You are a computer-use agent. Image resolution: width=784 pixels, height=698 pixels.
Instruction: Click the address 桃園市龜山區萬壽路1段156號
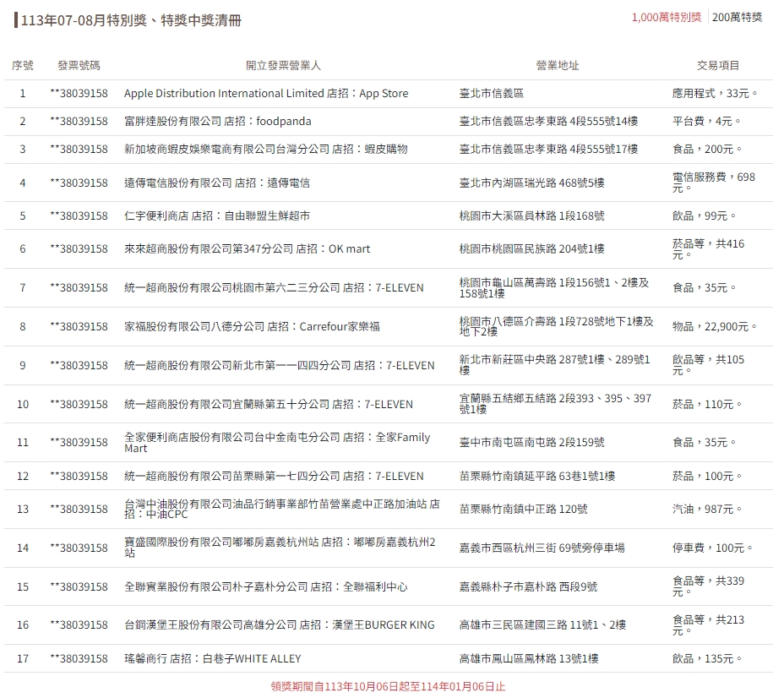coord(554,288)
